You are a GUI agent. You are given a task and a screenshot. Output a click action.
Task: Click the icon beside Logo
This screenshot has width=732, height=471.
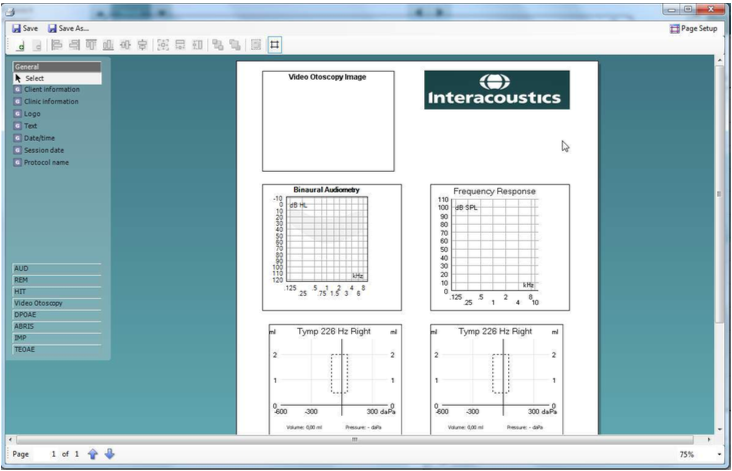click(x=17, y=114)
